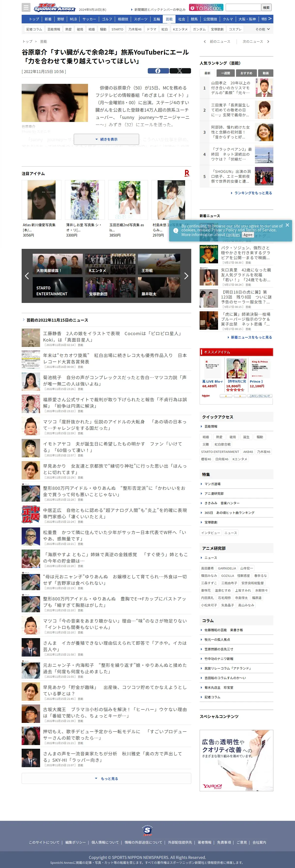
Task: Select the 動画 ranking tab
Action: click(266, 73)
